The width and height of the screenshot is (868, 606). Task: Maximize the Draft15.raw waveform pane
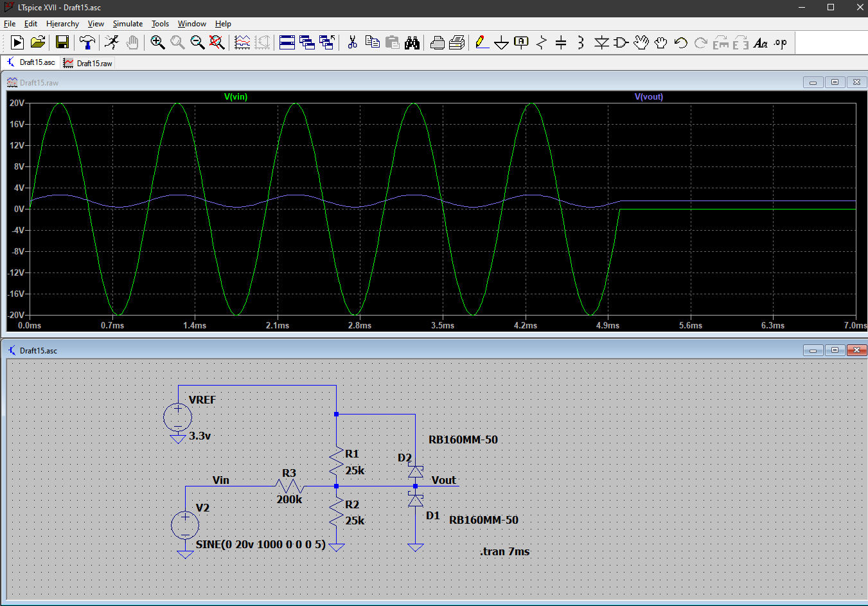tap(835, 82)
